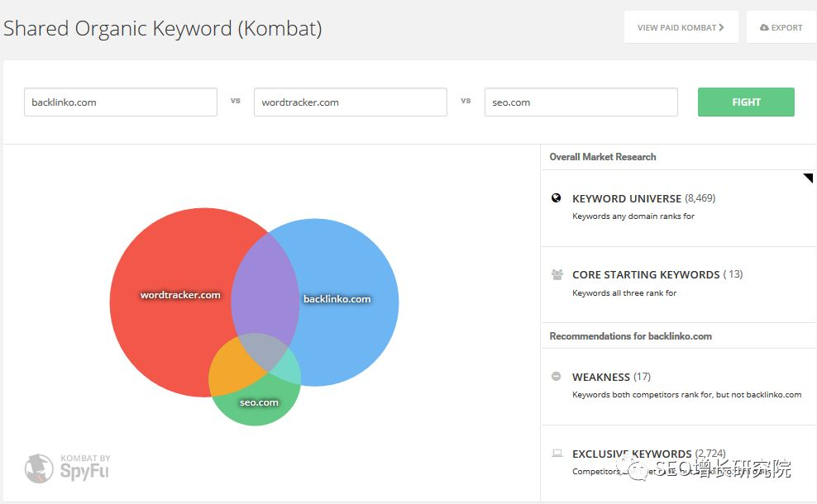Click the Recommendations for backlinko.com heading

coord(630,336)
